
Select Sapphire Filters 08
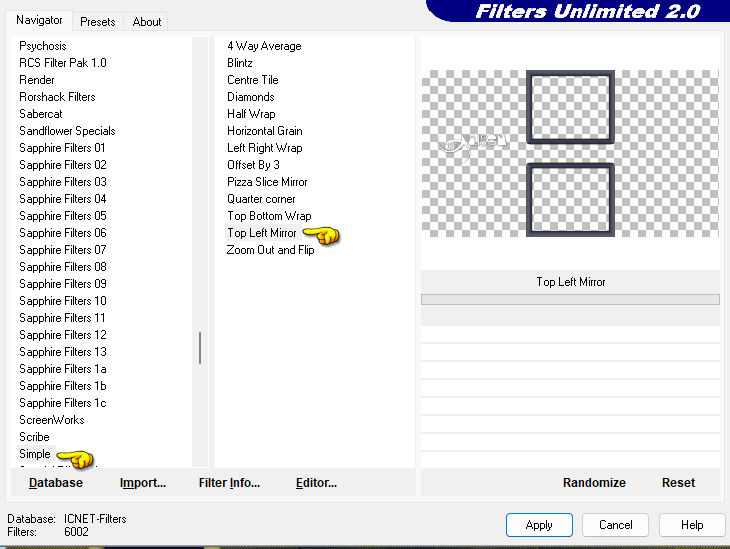coord(63,267)
